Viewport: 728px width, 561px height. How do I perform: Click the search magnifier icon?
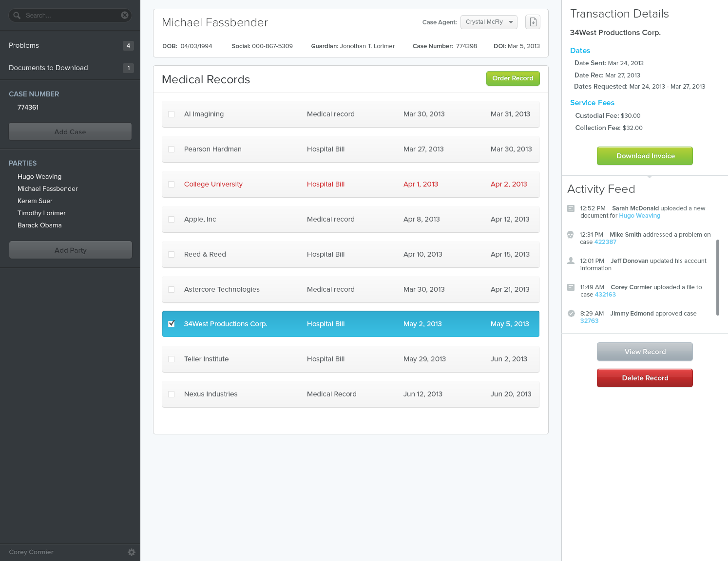[x=17, y=15]
